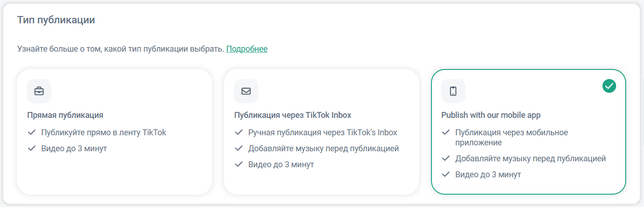Select the Прямая публикация option title

pyautogui.click(x=65, y=115)
